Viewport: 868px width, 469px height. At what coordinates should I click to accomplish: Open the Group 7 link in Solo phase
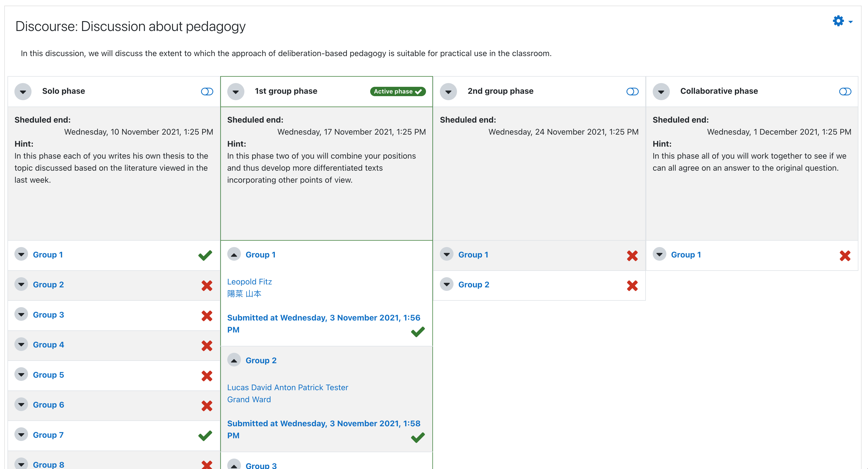pyautogui.click(x=48, y=435)
